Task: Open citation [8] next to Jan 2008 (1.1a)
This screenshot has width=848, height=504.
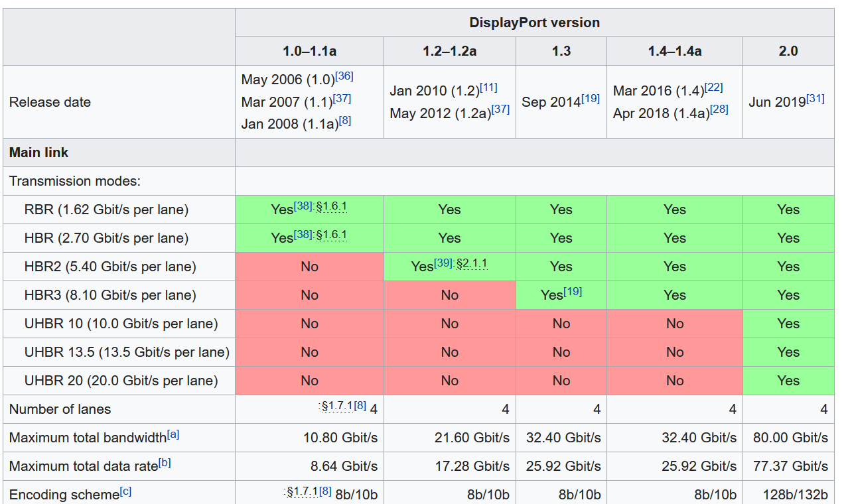Action: coord(345,121)
